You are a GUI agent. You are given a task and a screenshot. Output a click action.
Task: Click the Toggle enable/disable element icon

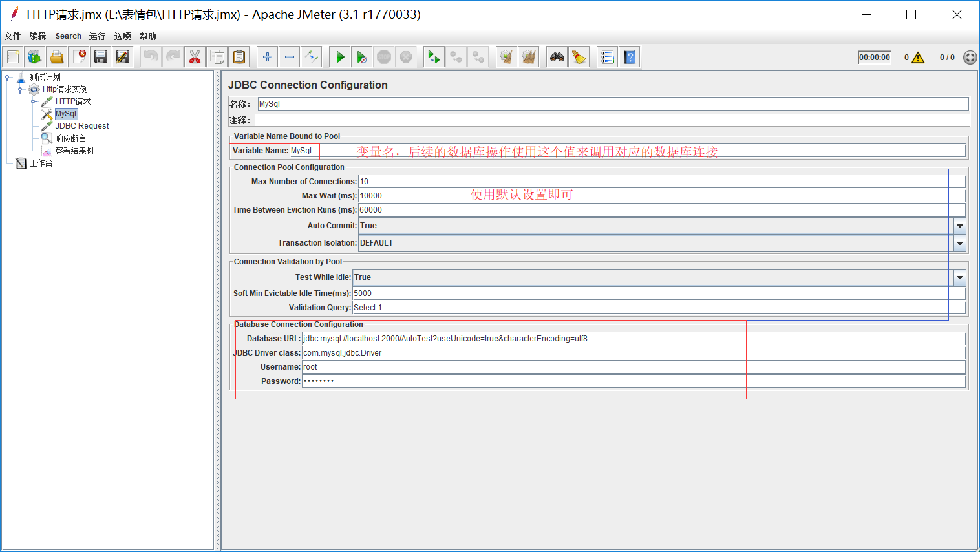coord(311,57)
